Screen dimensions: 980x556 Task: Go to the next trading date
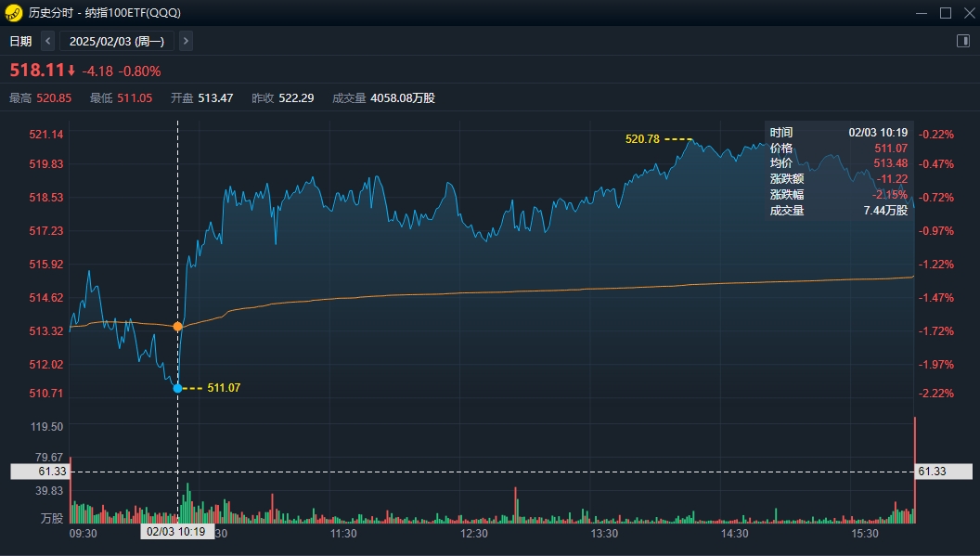(x=186, y=41)
